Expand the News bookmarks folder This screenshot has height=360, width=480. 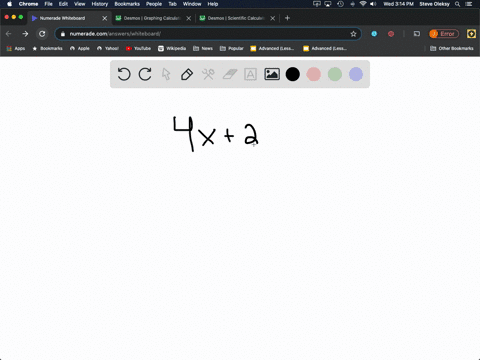pyautogui.click(x=203, y=48)
